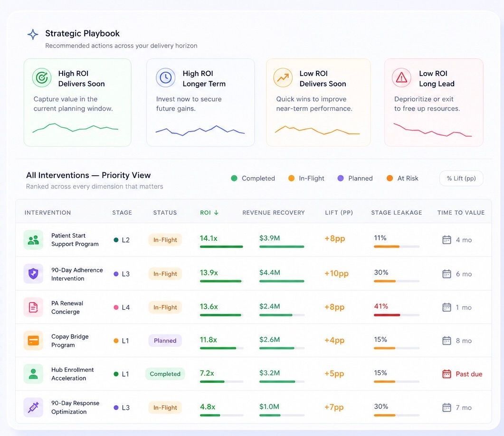The width and height of the screenshot is (504, 436).
Task: Click the +7pp lift value
Action: 334,407
